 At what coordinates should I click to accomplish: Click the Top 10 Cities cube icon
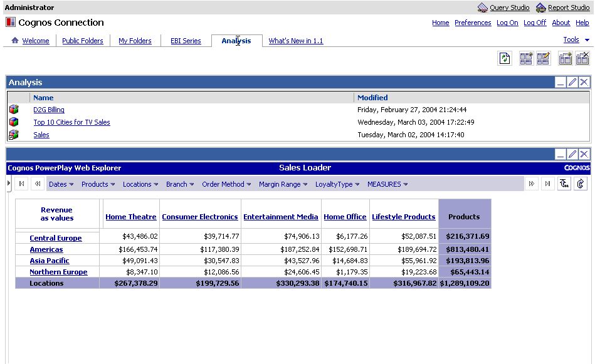click(14, 122)
